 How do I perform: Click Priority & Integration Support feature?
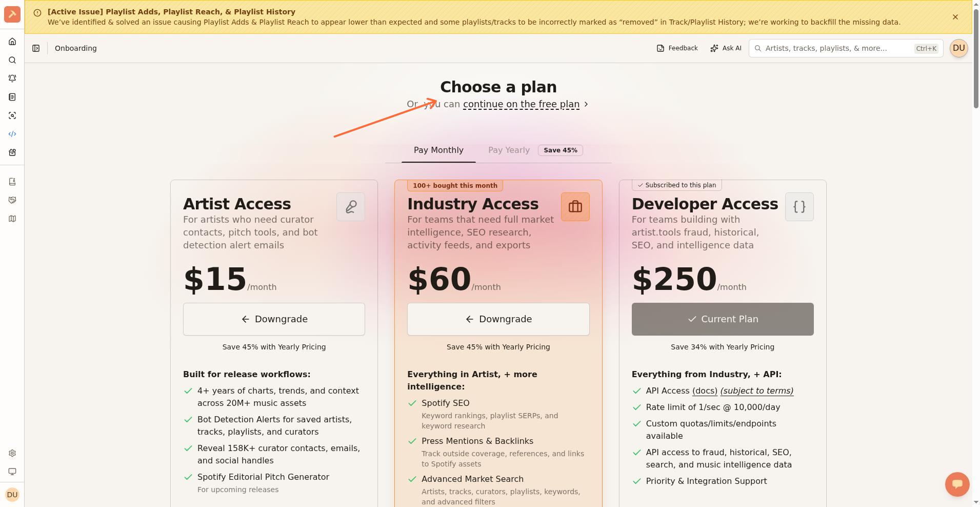coord(706,481)
